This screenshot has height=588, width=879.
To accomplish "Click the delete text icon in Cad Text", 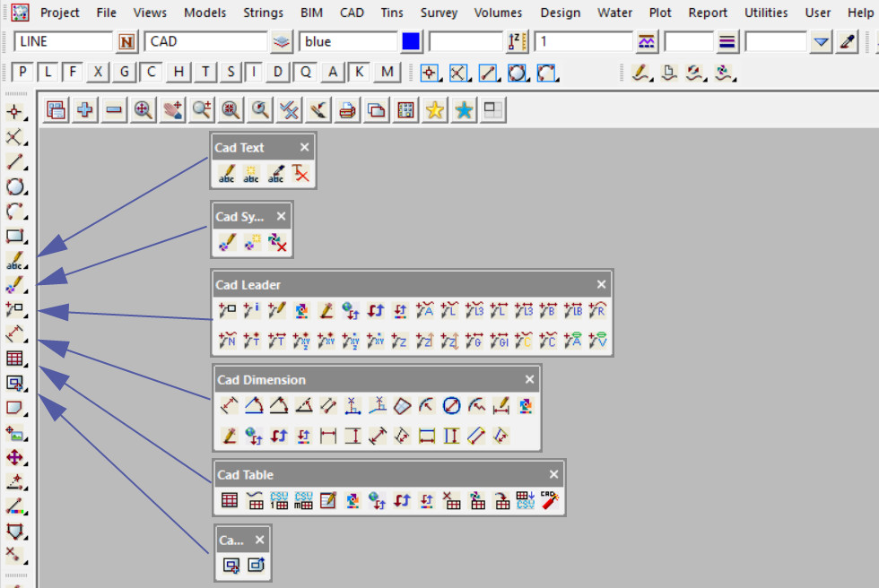I will click(301, 174).
